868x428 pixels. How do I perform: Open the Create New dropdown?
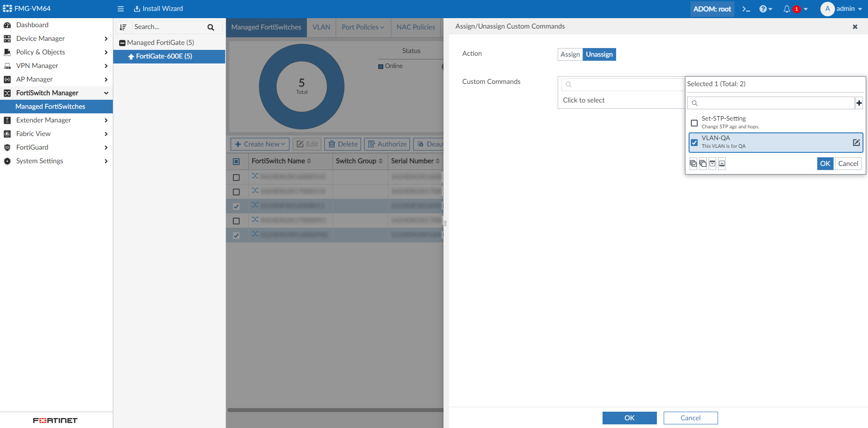click(260, 144)
